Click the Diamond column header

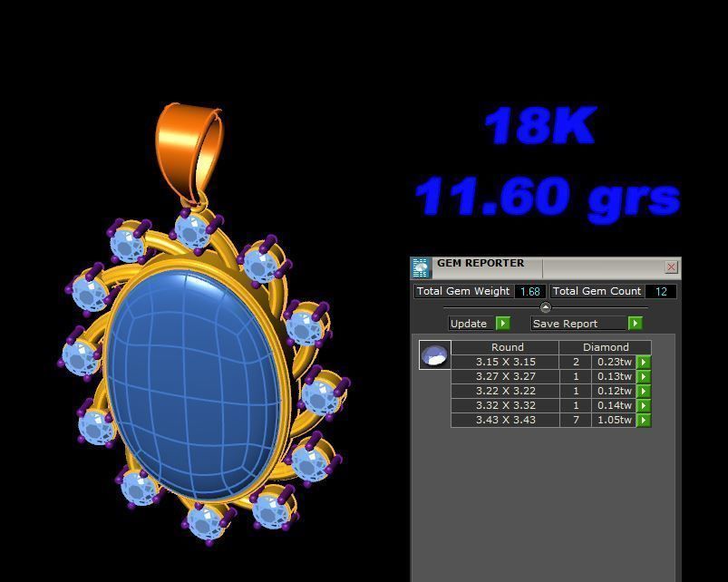(606, 347)
